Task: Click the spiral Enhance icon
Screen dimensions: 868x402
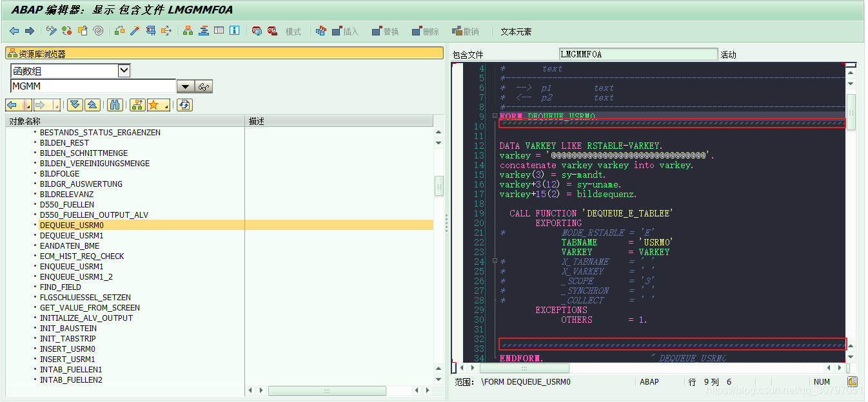Action: coord(98,31)
